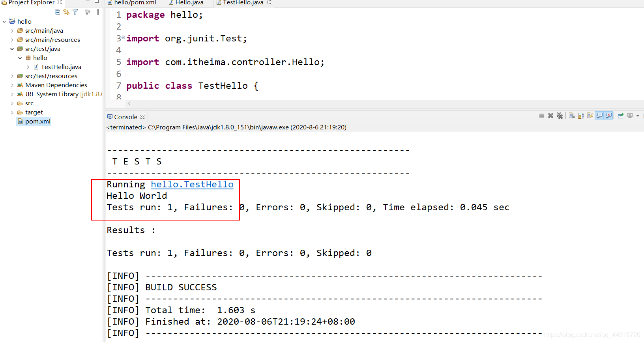The width and height of the screenshot is (644, 342).
Task: Open Project Explorer filter options
Action: 75,12
